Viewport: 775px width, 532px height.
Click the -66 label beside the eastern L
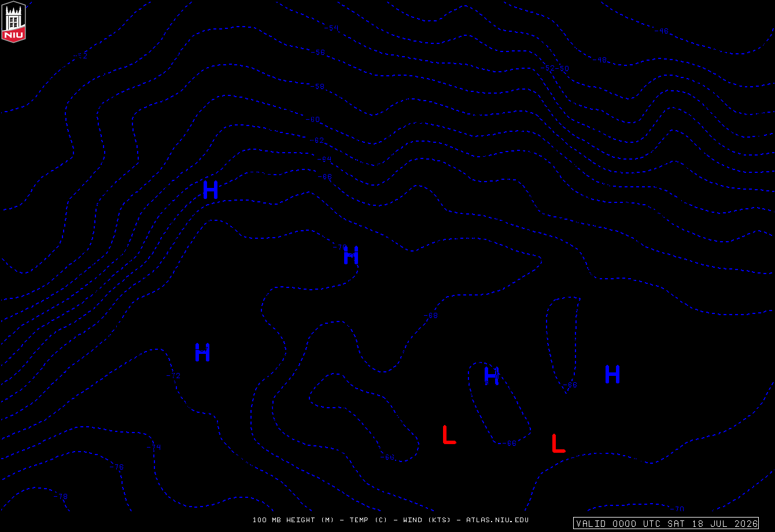[x=510, y=444]
